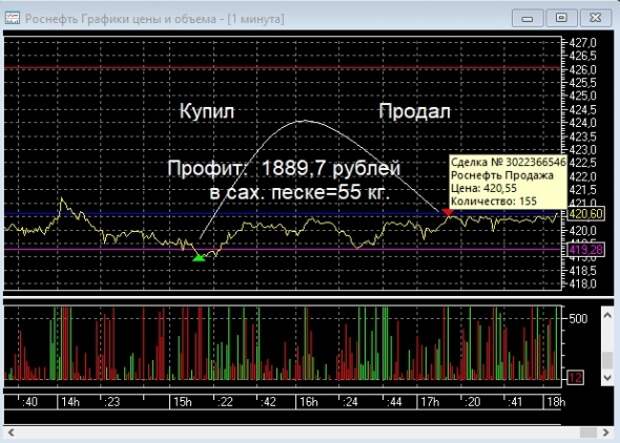The width and height of the screenshot is (620, 443).
Task: Click the 'Продал' annotation text
Action: tap(415, 111)
